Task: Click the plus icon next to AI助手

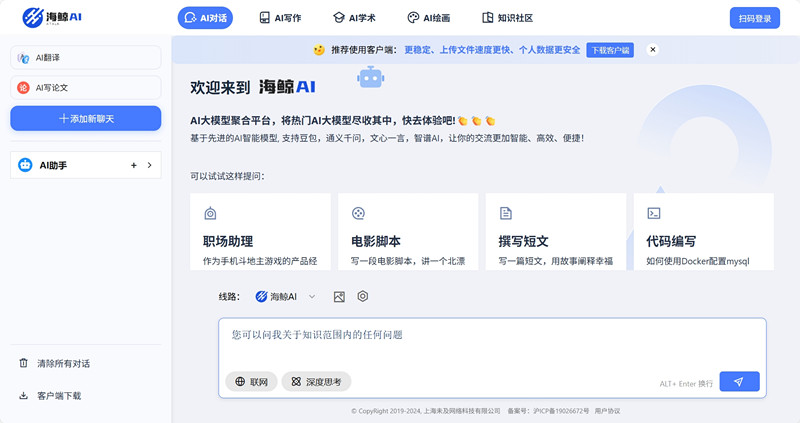Action: pyautogui.click(x=134, y=165)
